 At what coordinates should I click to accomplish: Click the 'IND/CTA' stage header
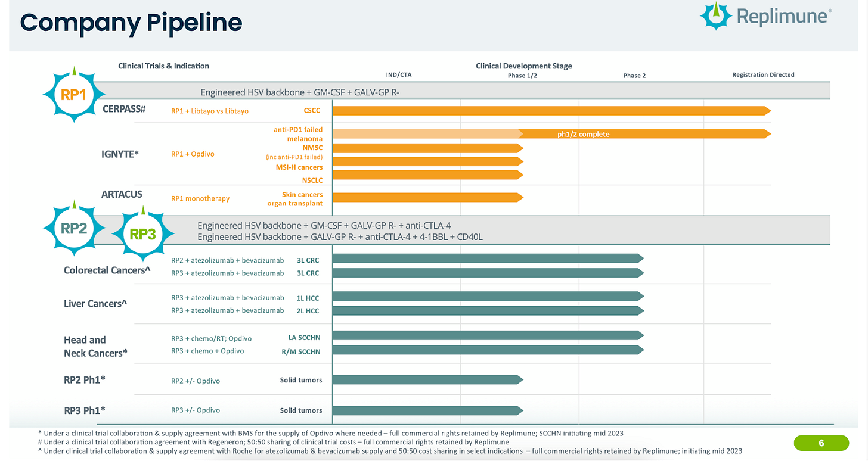click(399, 75)
